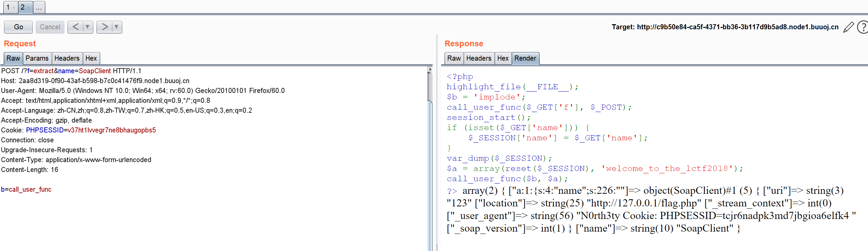The image size is (868, 251).
Task: Click the Host header line
Action: pyautogui.click(x=95, y=81)
